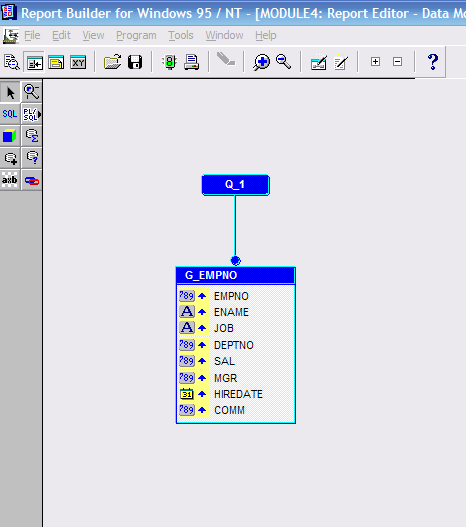Click the sort arrow beside JOB
This screenshot has height=528, width=469.
pos(202,328)
